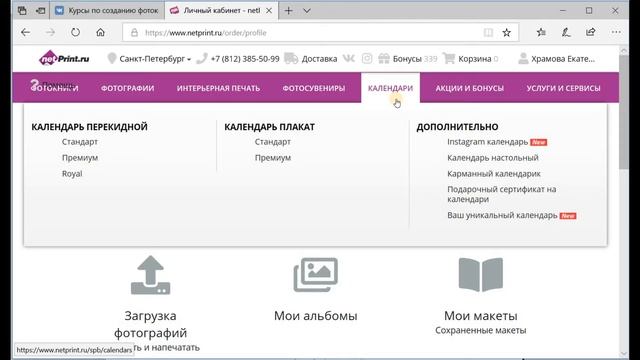Open the Фотографии menu
The height and width of the screenshot is (360, 640).
pos(128,88)
